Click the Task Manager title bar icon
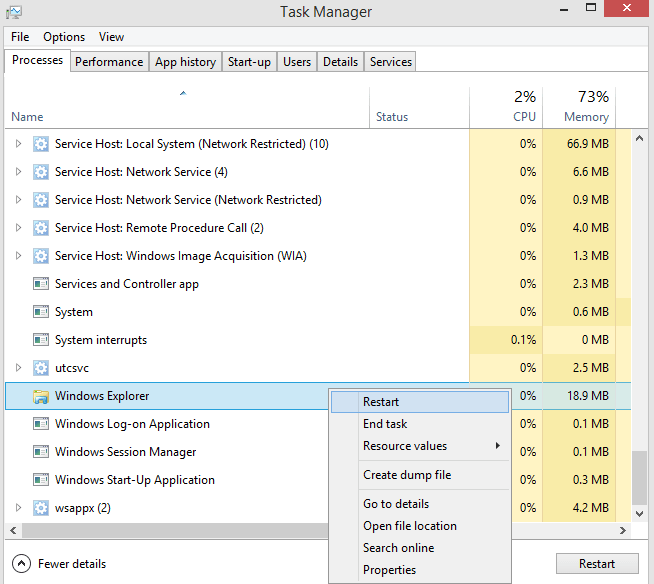 14,12
